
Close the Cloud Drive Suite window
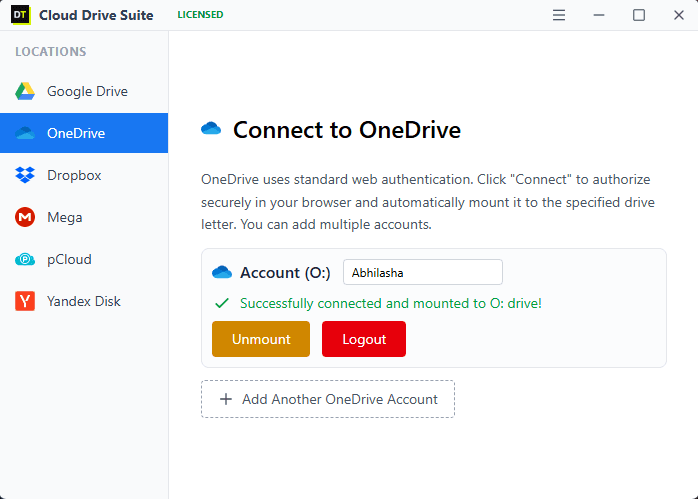(x=678, y=15)
